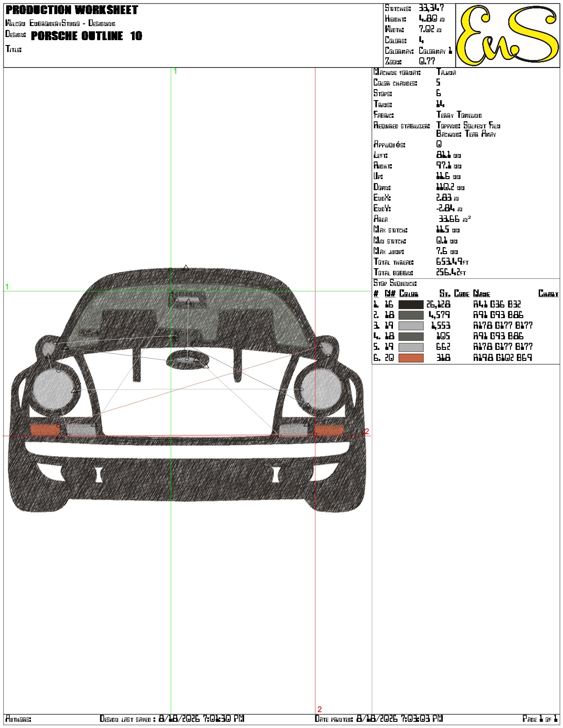
Task: Click the Stops label
Action: (x=383, y=94)
